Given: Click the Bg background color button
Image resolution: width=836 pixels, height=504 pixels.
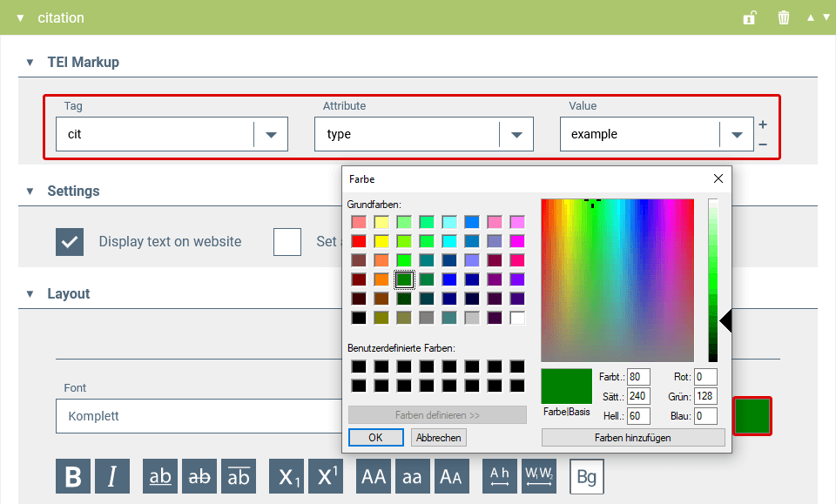Looking at the screenshot, I should [x=586, y=476].
